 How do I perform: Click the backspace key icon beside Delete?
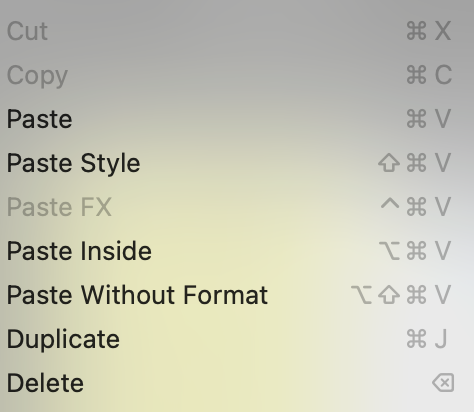click(x=443, y=383)
